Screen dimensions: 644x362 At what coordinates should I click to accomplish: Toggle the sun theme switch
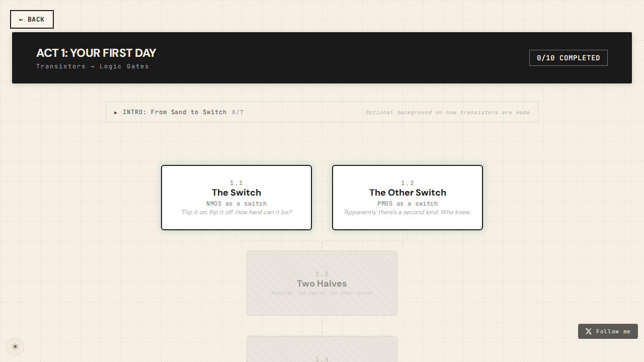point(15,347)
